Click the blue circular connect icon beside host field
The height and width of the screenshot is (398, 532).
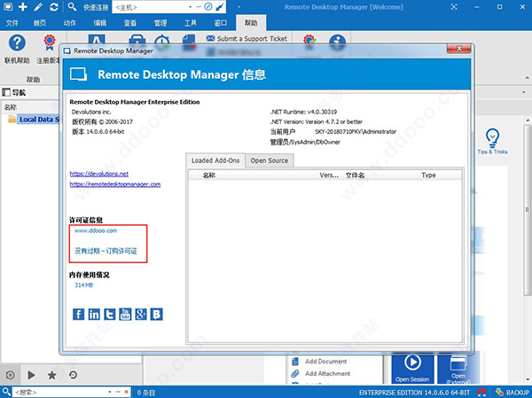click(x=208, y=7)
